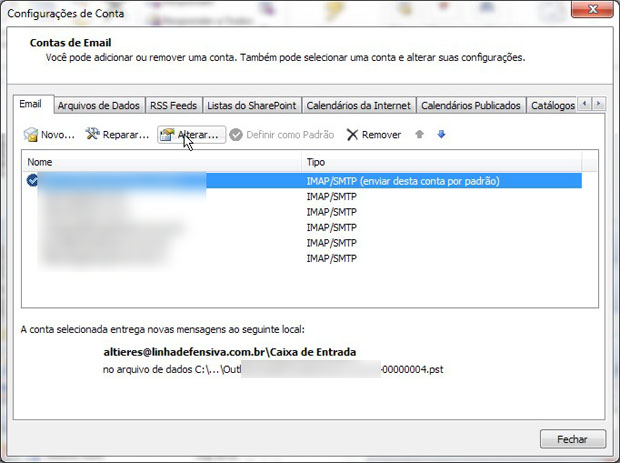Open Calendários da Internet tab
620x463 pixels.
tap(358, 105)
